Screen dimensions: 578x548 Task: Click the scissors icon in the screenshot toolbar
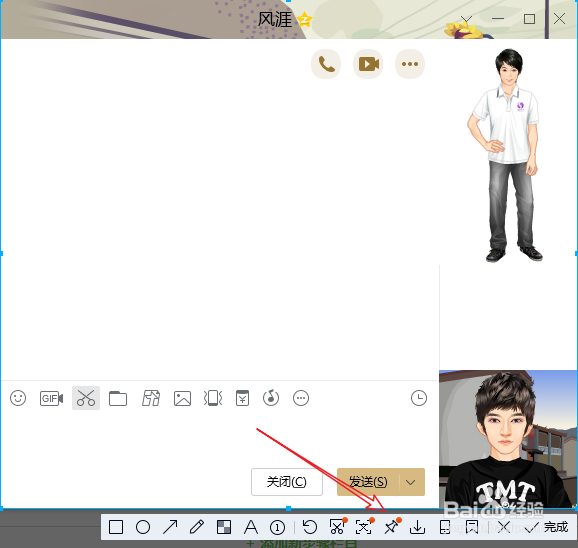coord(337,527)
